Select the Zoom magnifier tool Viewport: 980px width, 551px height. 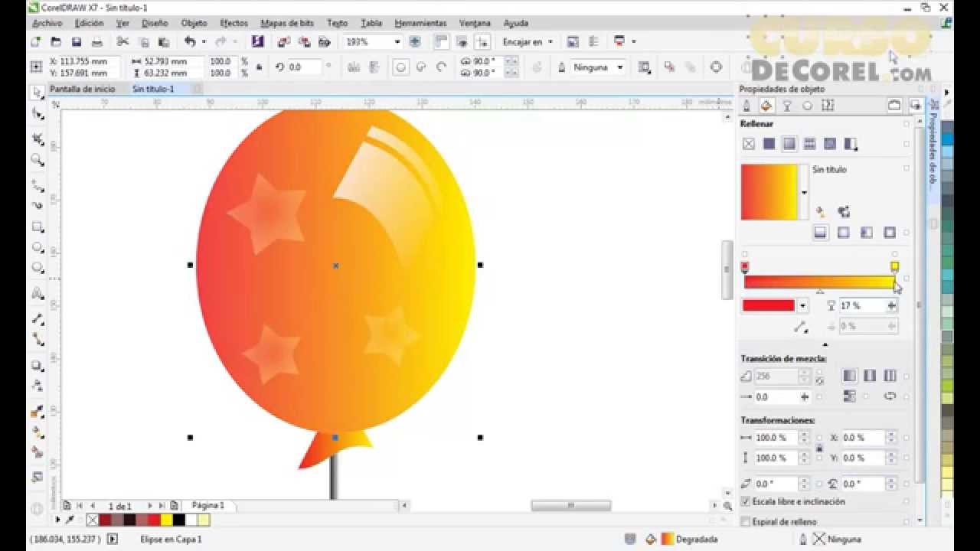[x=37, y=159]
